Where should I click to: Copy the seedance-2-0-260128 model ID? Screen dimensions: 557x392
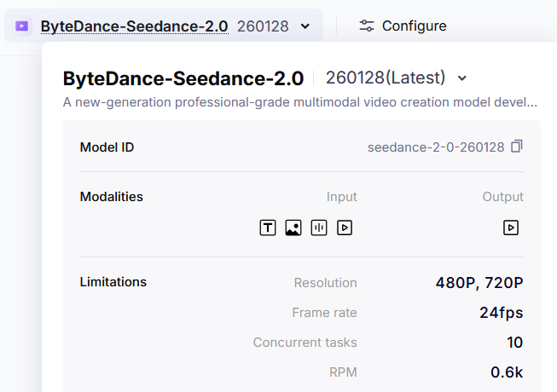point(517,147)
